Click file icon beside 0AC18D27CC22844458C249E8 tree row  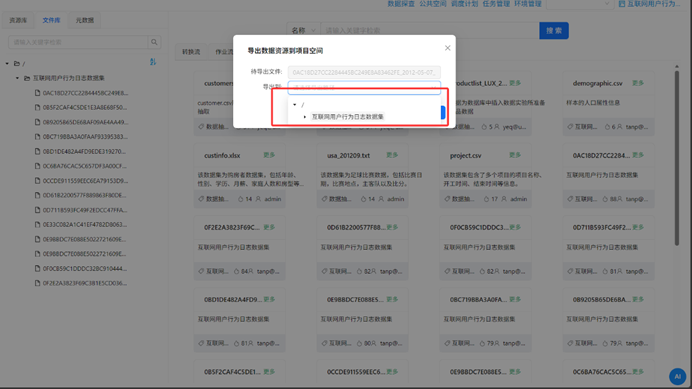point(38,93)
